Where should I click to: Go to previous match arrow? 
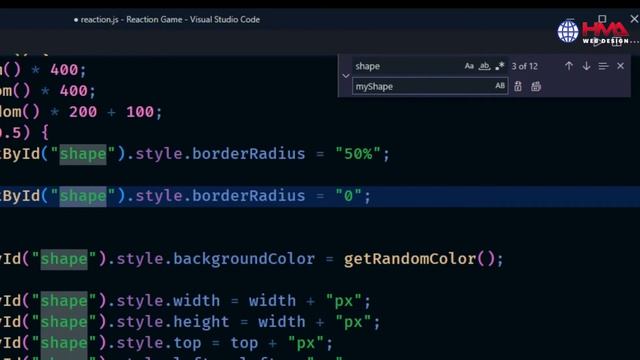(569, 66)
